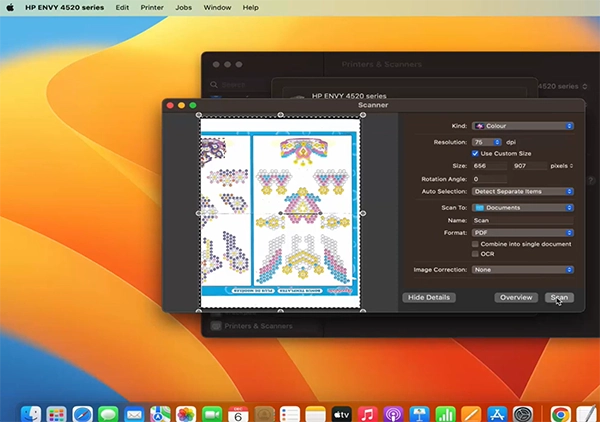Click the size width field showing 656
This screenshot has width=600, height=422.
[x=489, y=166]
